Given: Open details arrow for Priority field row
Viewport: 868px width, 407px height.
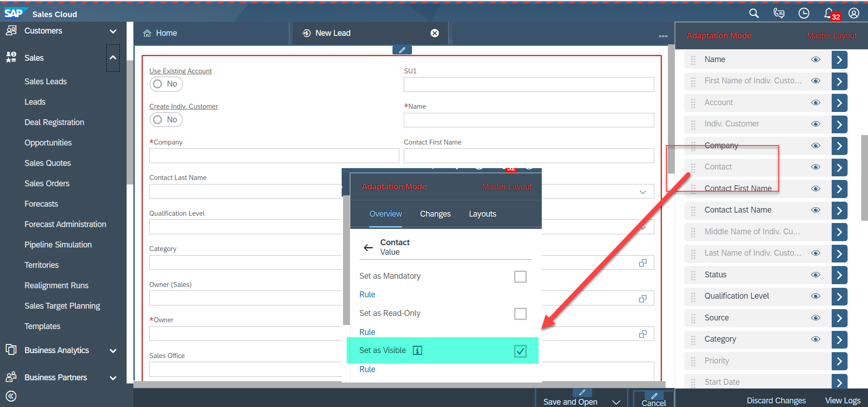Looking at the screenshot, I should [x=839, y=361].
